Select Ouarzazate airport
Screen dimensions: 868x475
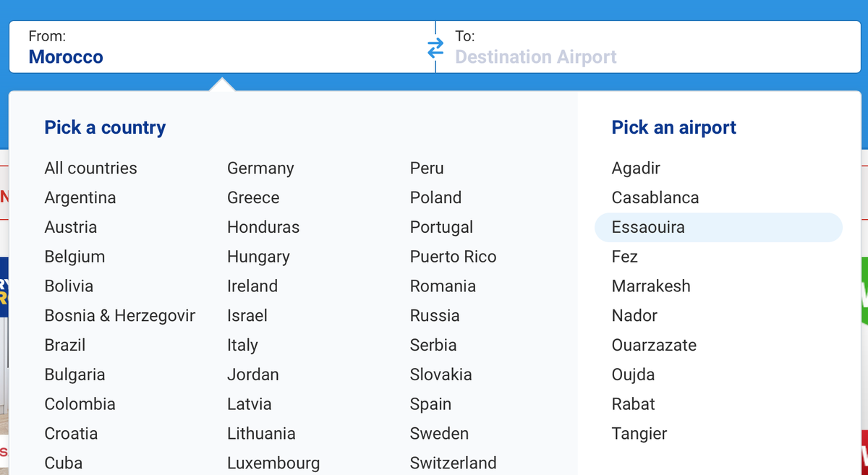pos(654,346)
